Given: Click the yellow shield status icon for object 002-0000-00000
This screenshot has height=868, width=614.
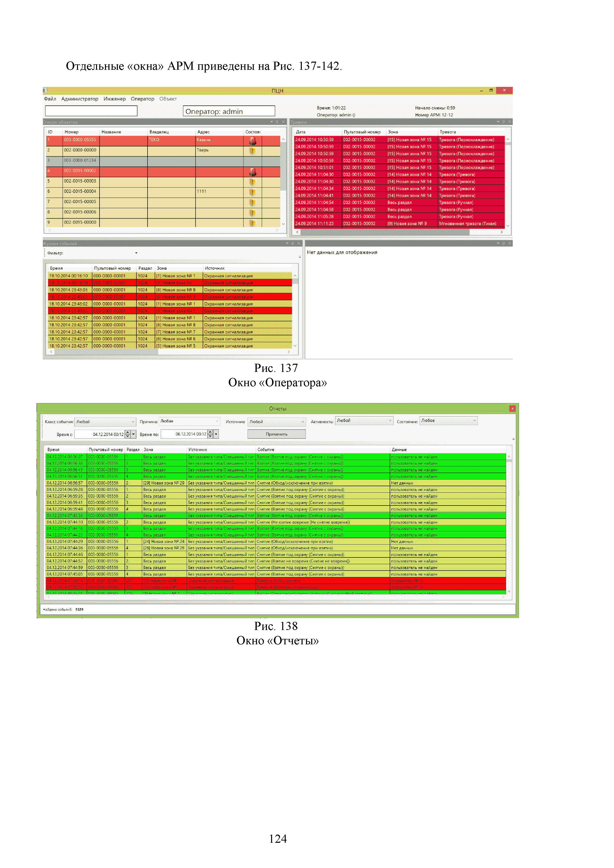Looking at the screenshot, I should [x=252, y=151].
